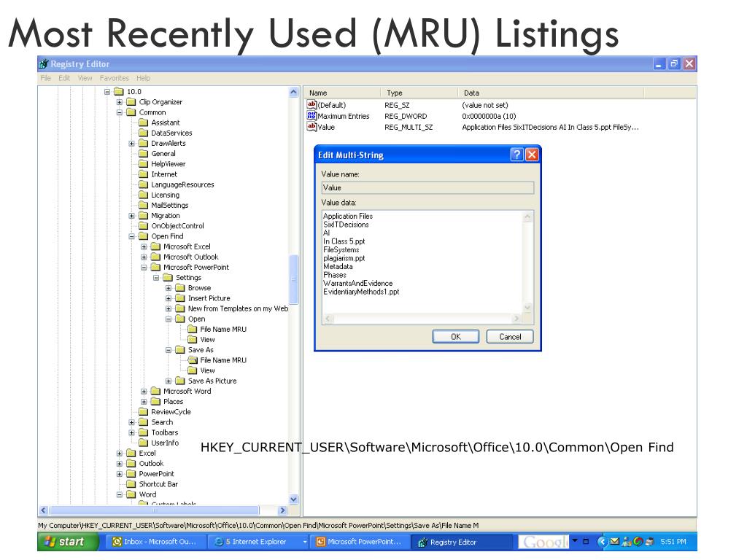Open the Edit menu

click(64, 78)
